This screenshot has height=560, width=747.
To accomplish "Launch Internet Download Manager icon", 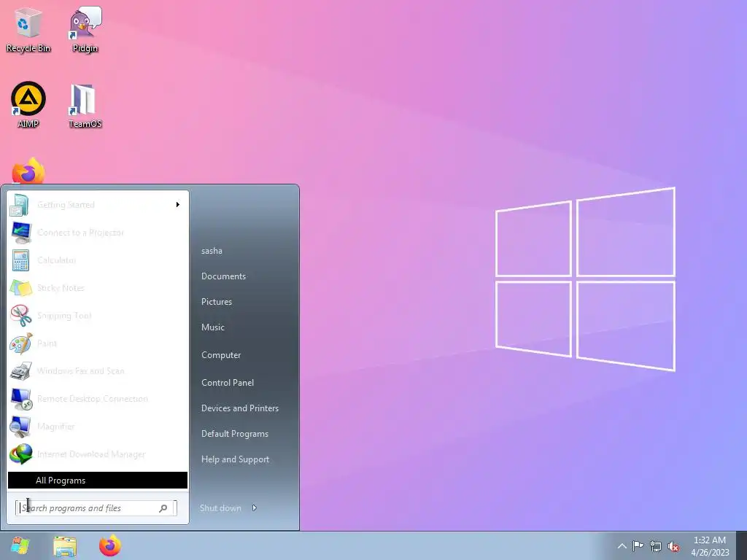I will point(20,454).
